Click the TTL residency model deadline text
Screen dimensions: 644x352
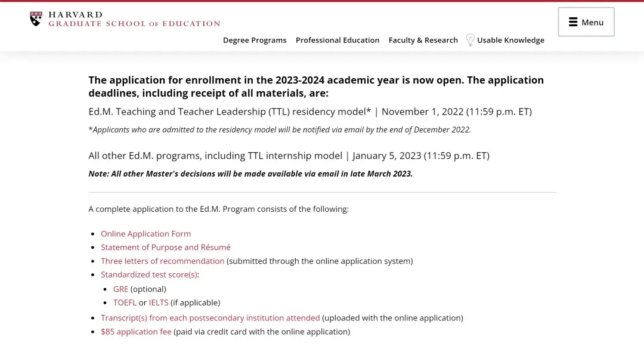[309, 112]
